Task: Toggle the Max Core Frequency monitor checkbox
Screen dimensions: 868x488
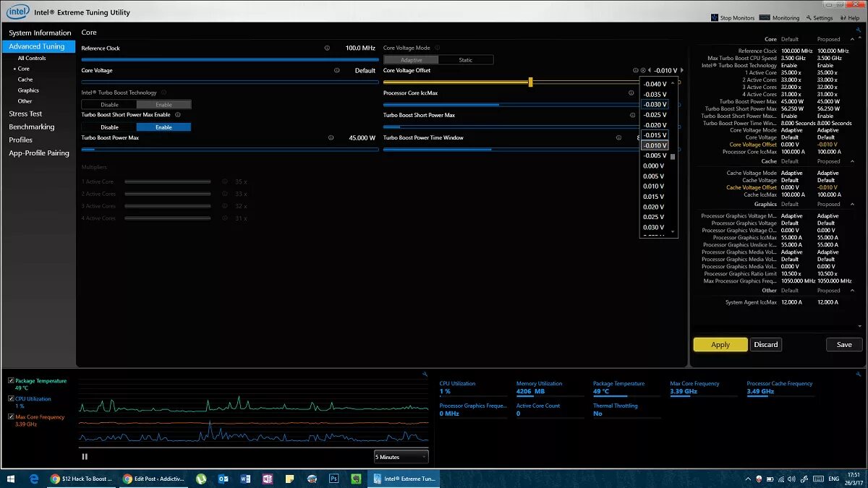Action: [x=10, y=416]
